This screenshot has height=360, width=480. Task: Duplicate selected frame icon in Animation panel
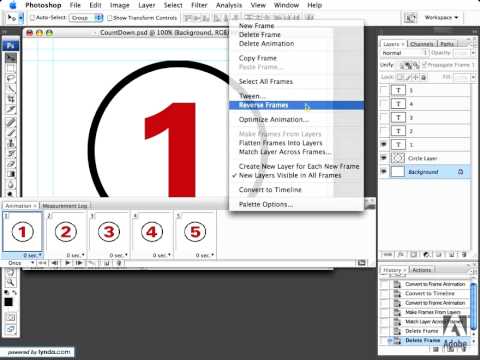coord(107,263)
